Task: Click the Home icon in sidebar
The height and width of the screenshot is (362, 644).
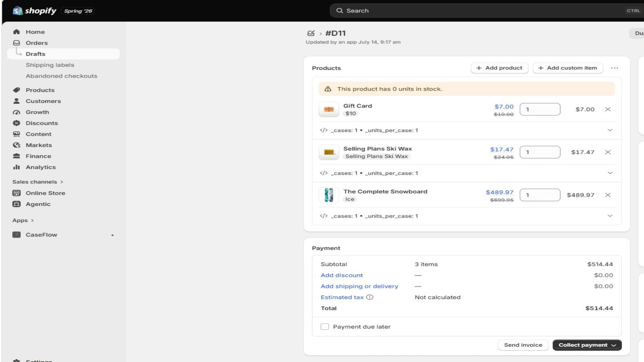Action: pyautogui.click(x=17, y=32)
